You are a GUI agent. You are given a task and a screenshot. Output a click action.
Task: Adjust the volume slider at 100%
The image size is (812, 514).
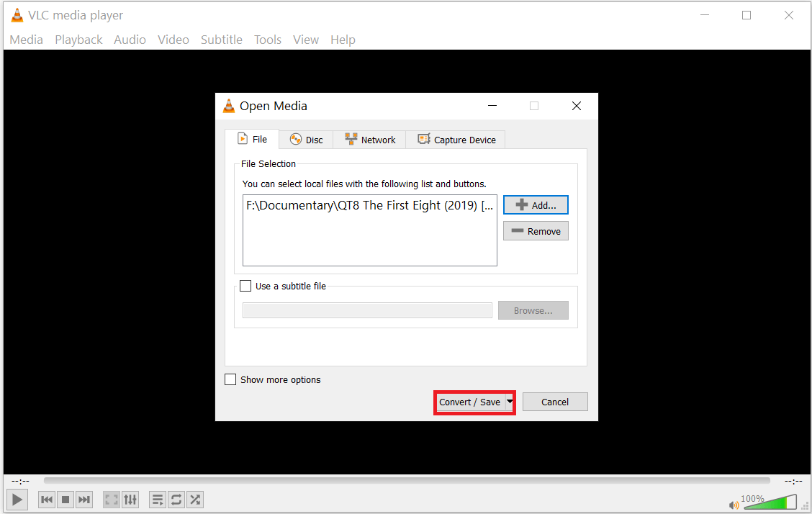[x=770, y=502]
